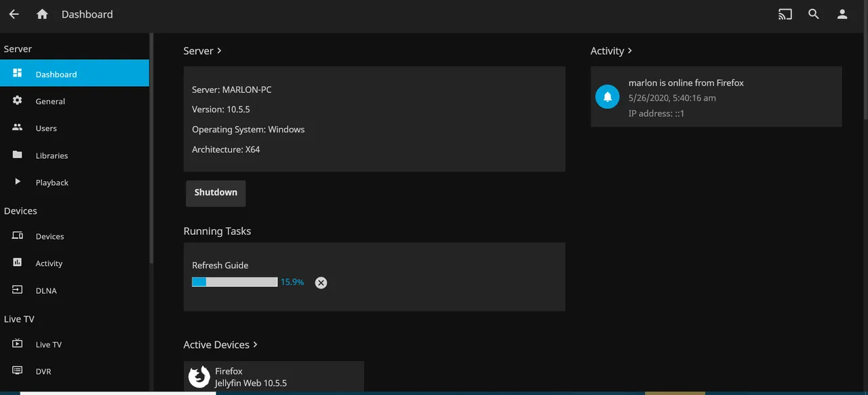
Task: Open the Active Devices header link
Action: tap(221, 345)
